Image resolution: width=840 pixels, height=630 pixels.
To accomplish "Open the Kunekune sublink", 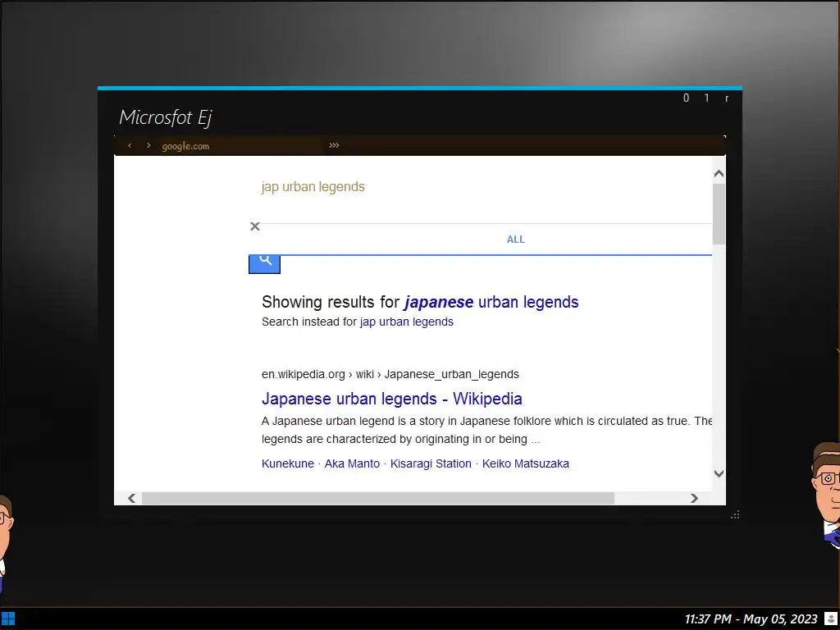I will [x=288, y=464].
